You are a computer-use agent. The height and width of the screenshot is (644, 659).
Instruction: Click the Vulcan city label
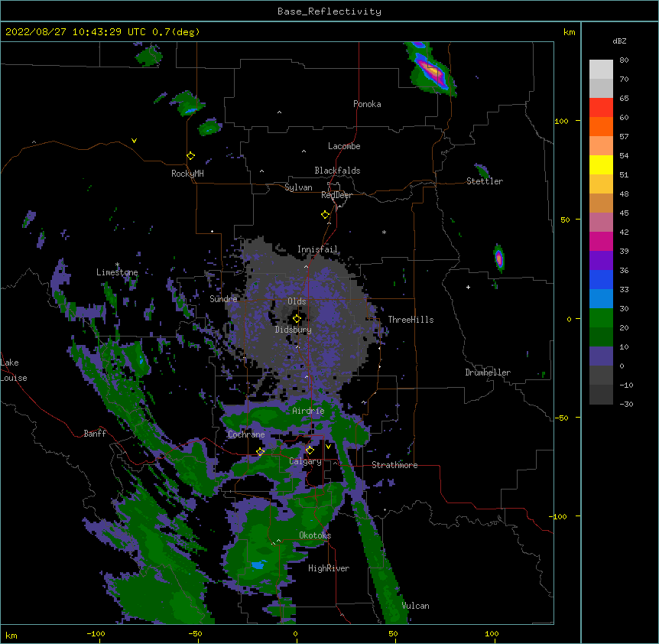[x=415, y=606]
